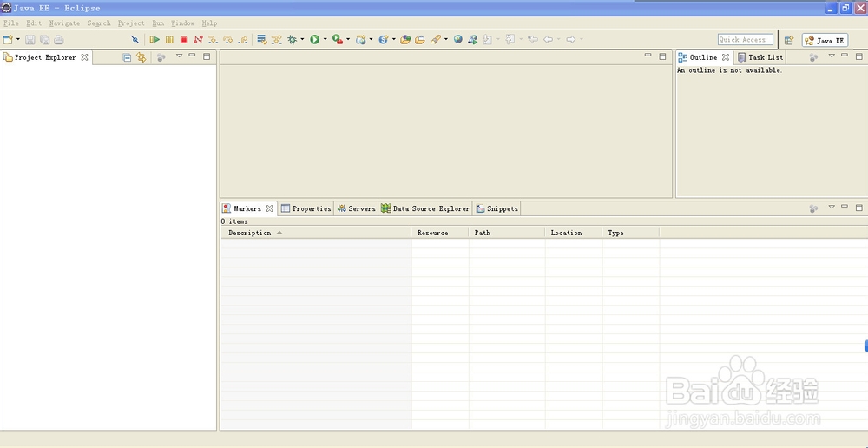Open the Search flashlight dropdown arrow

(x=445, y=39)
